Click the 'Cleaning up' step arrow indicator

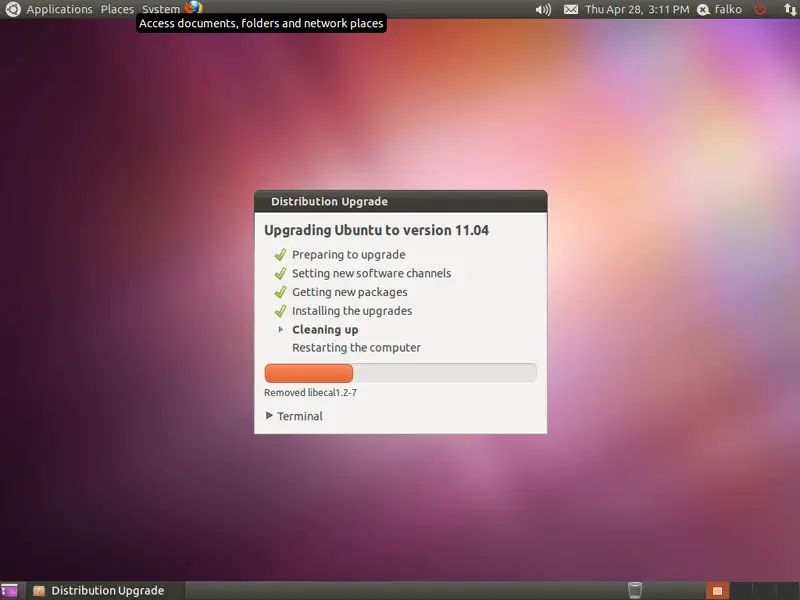281,330
